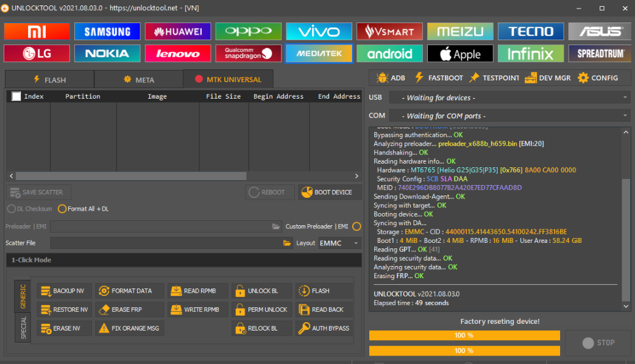Select the Apple brand tile
Viewport: 635px width, 364px height.
[x=460, y=54]
